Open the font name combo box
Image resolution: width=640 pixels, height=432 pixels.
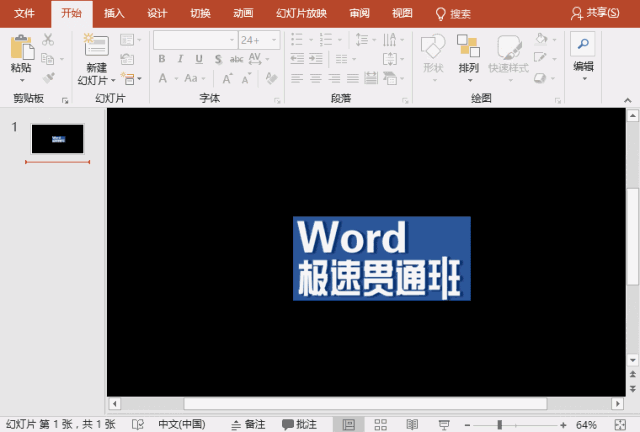194,40
